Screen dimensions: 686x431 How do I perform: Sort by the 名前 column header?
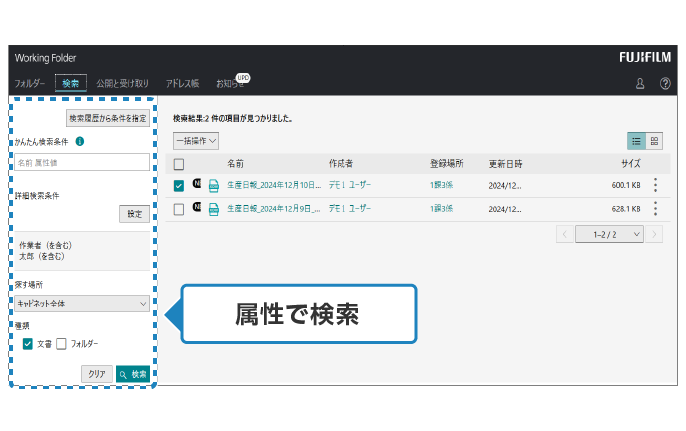pos(235,164)
